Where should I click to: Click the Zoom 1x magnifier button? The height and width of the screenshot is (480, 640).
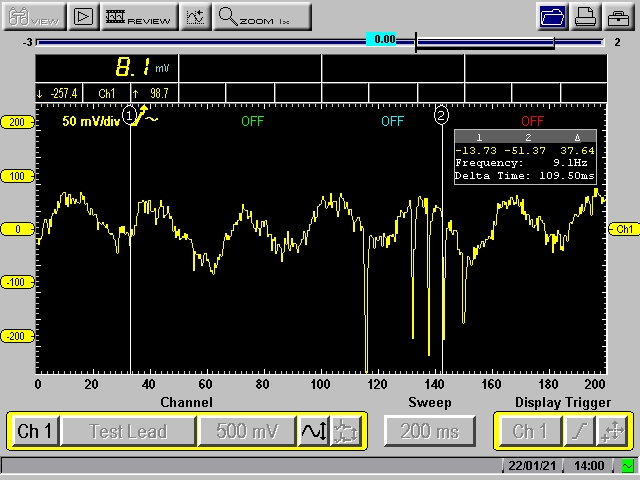(262, 17)
